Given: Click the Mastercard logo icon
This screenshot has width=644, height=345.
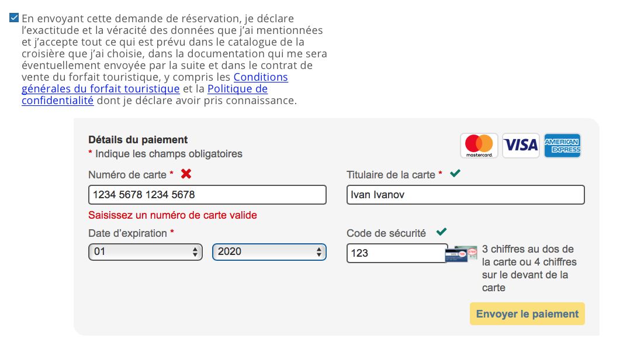Looking at the screenshot, I should click(479, 146).
